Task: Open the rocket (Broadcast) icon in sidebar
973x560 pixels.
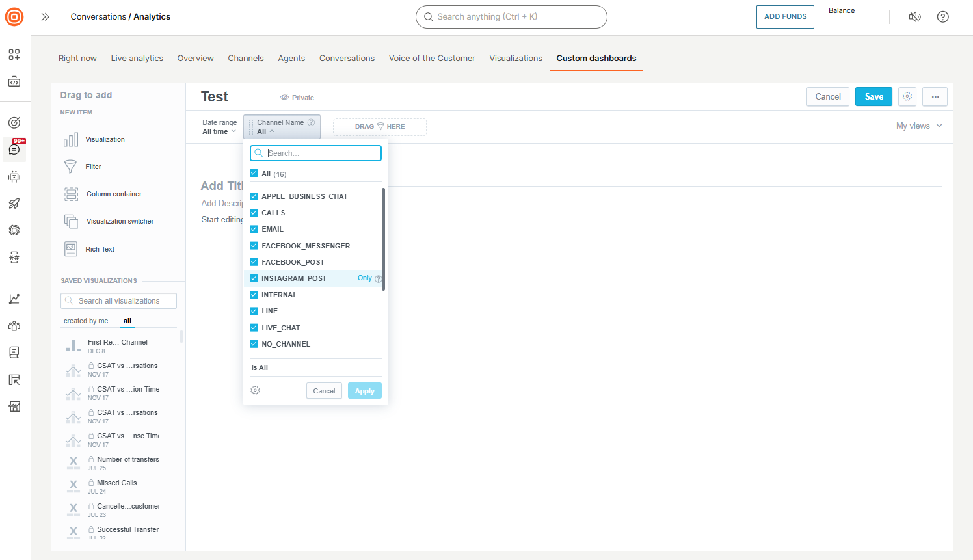Action: coord(14,204)
